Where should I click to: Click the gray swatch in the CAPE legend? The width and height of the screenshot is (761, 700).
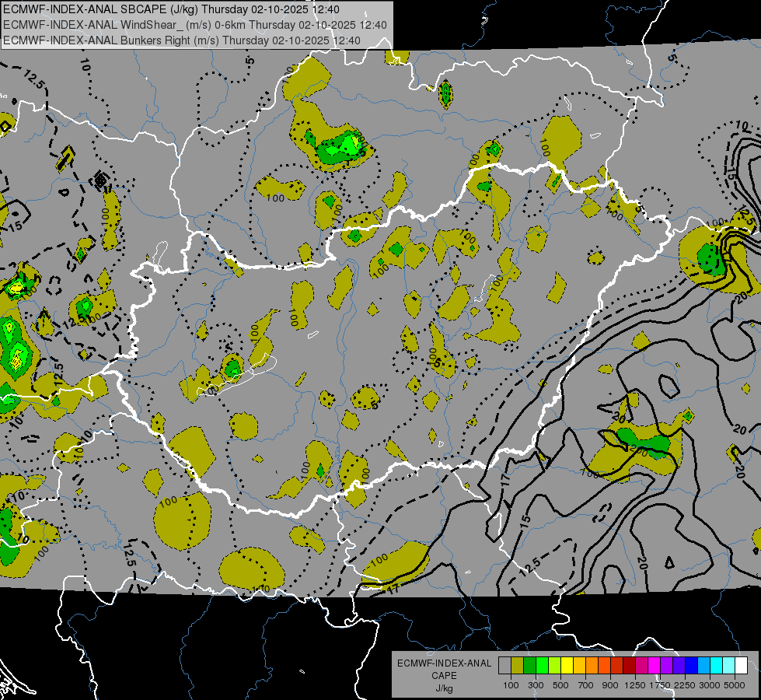(504, 665)
